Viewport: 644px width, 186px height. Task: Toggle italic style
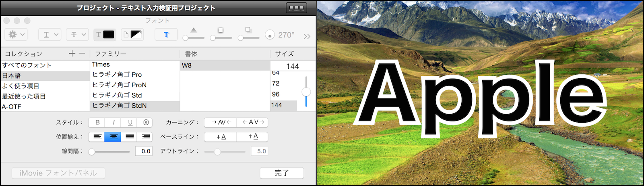pyautogui.click(x=114, y=122)
